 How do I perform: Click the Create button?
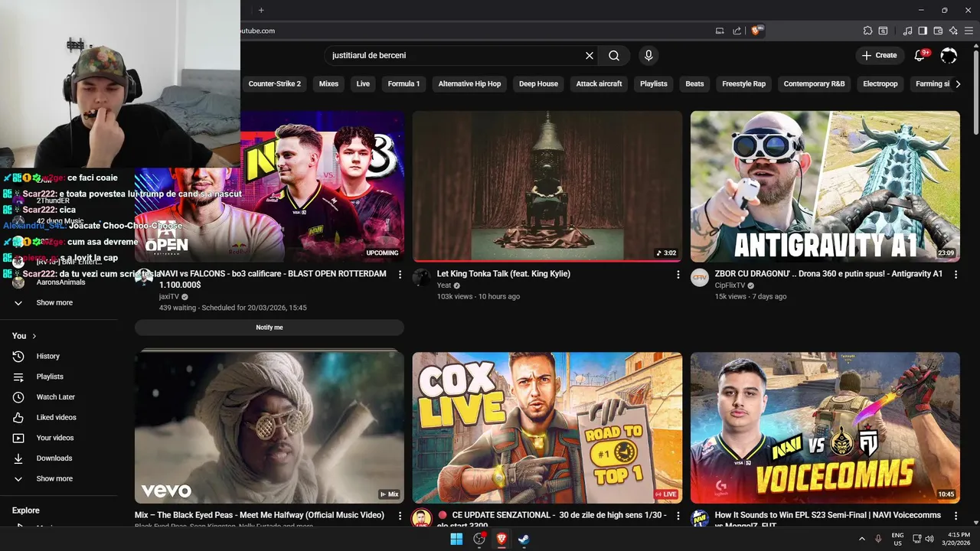tap(879, 55)
